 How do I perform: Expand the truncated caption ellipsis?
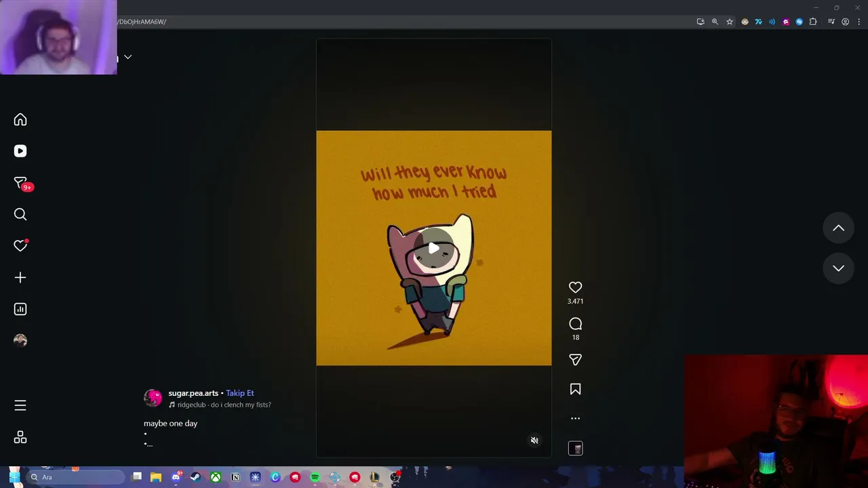click(x=149, y=444)
